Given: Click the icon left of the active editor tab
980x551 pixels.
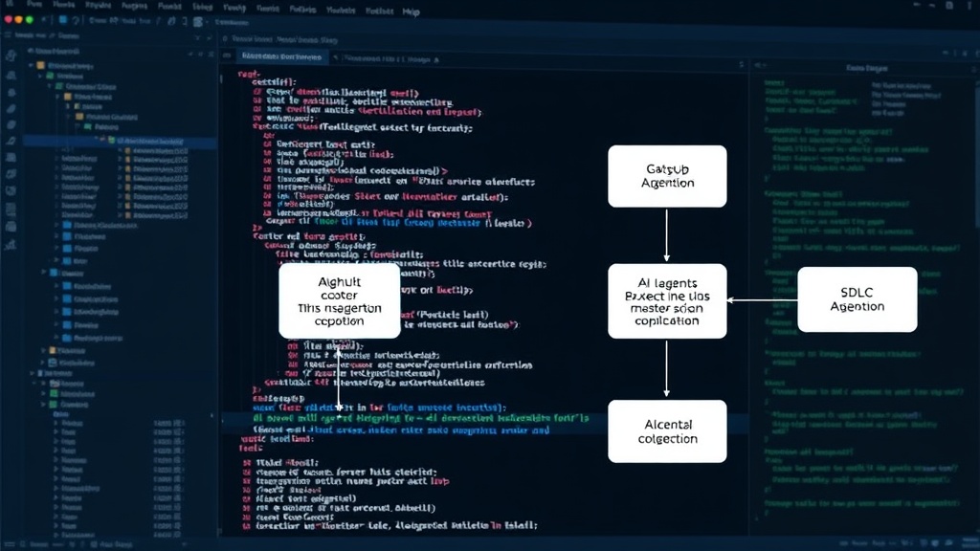Looking at the screenshot, I should coord(227,56).
